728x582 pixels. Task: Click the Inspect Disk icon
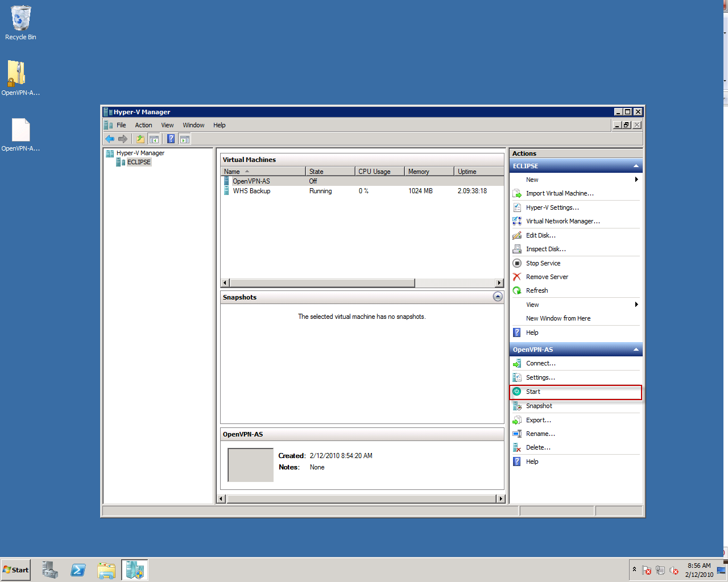(x=517, y=249)
